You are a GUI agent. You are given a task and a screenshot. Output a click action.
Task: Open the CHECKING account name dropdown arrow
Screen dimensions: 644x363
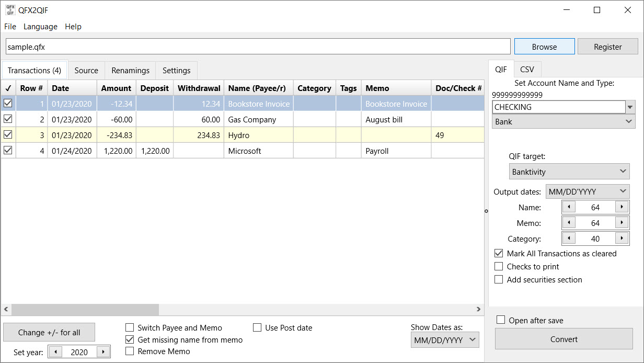[630, 107]
